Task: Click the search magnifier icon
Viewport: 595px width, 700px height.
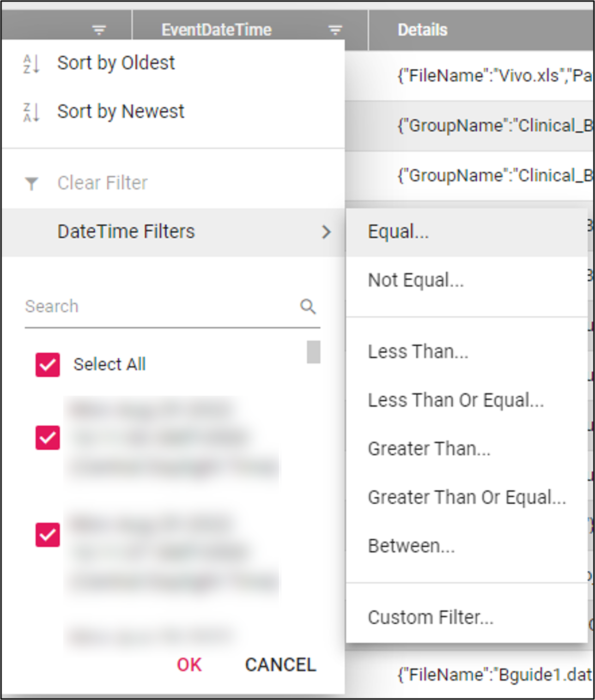Action: (x=308, y=306)
